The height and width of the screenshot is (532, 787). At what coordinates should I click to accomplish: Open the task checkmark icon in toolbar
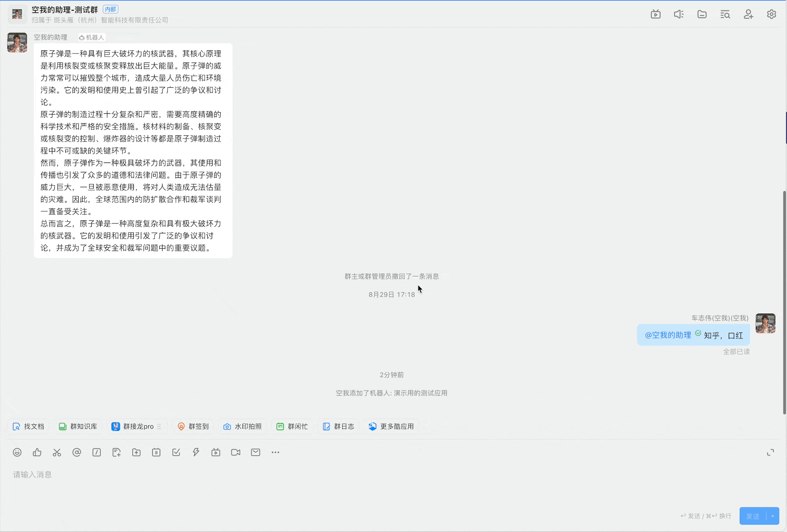pyautogui.click(x=176, y=453)
